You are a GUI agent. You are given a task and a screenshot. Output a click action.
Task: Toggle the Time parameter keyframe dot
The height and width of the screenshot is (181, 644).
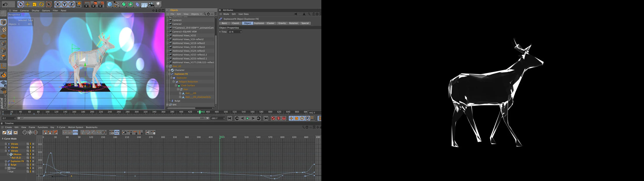tap(220, 32)
